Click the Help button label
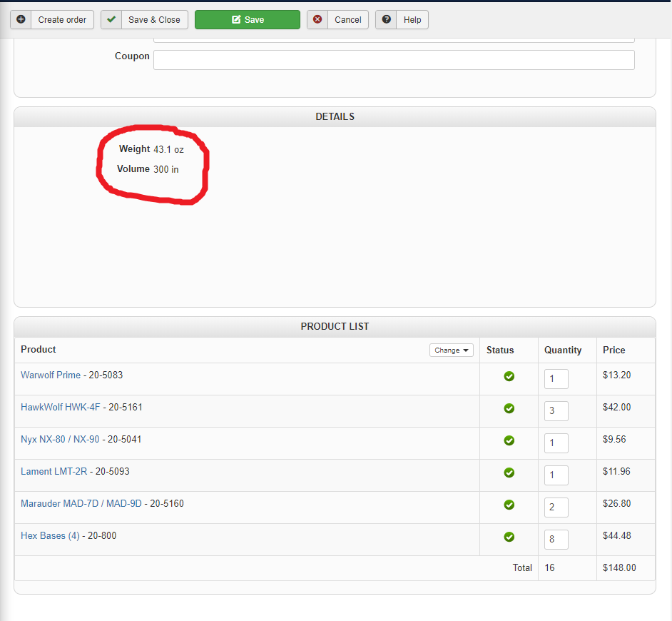The height and width of the screenshot is (621, 672). [412, 20]
